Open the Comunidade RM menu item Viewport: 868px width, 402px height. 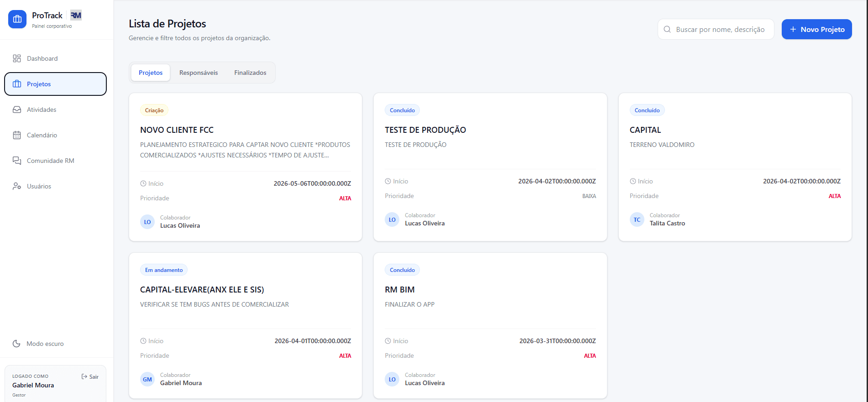56,161
